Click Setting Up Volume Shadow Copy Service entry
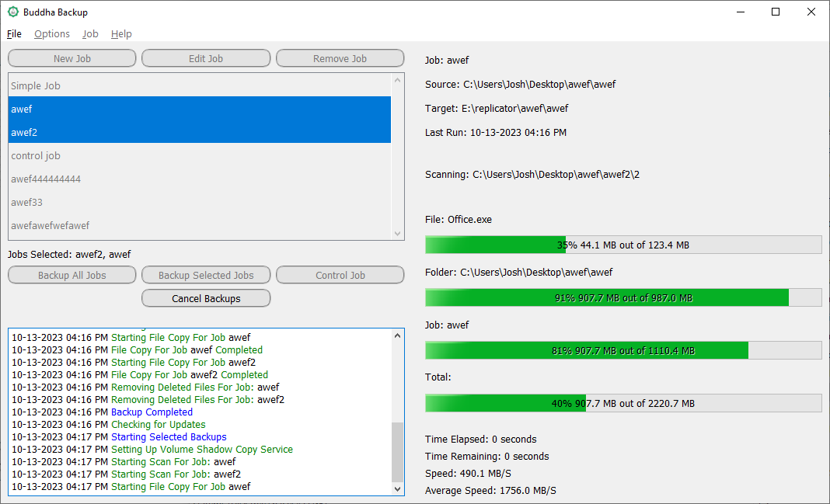 click(202, 450)
